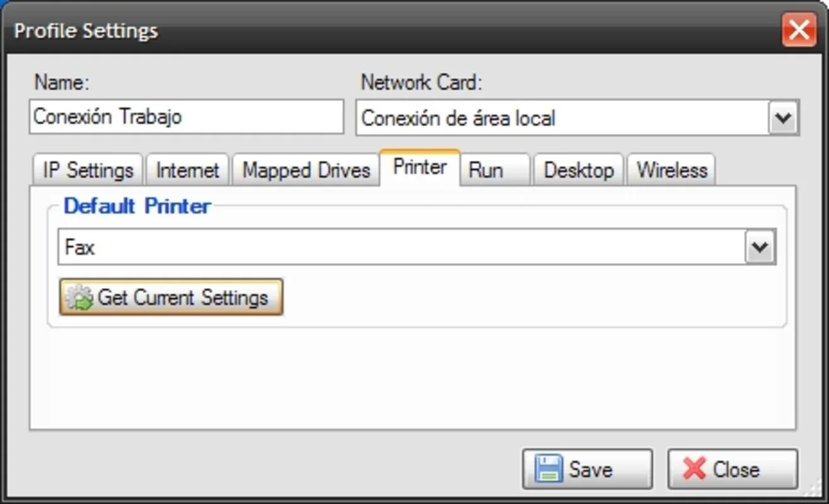The height and width of the screenshot is (504, 829).
Task: Open the Wireless tab
Action: point(671,170)
